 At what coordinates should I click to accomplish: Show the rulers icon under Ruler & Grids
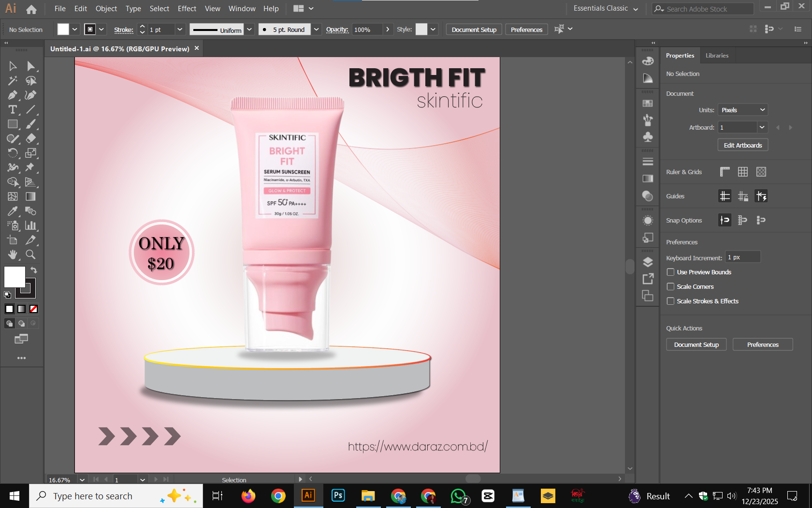point(725,172)
